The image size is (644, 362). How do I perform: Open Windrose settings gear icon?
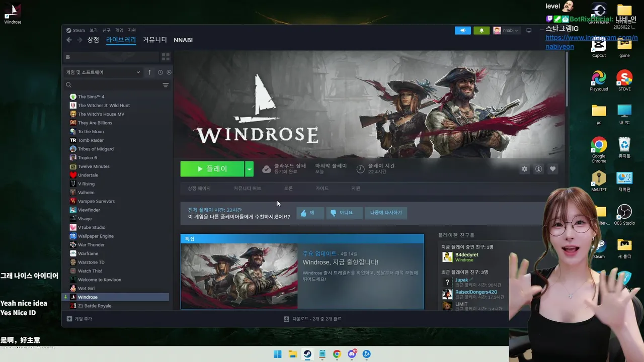(x=525, y=169)
